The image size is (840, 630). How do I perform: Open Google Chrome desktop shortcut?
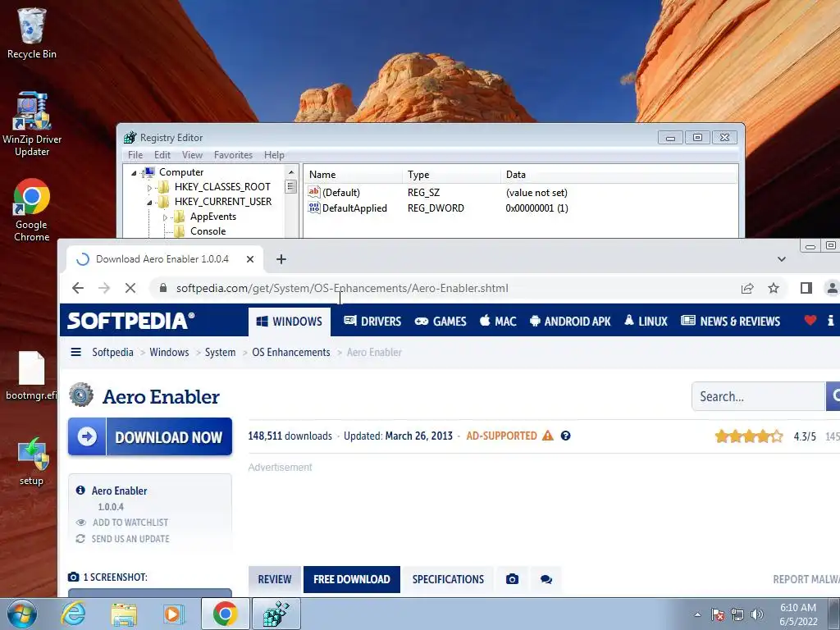coord(32,209)
